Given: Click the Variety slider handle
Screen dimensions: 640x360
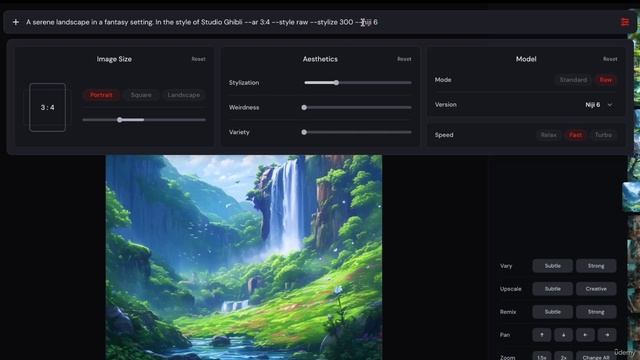Looking at the screenshot, I should [304, 132].
